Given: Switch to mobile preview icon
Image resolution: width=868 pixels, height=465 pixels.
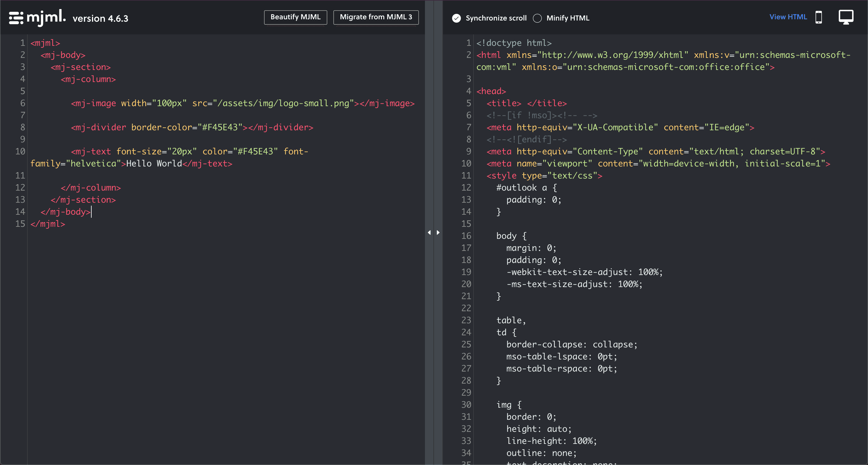Looking at the screenshot, I should (819, 17).
